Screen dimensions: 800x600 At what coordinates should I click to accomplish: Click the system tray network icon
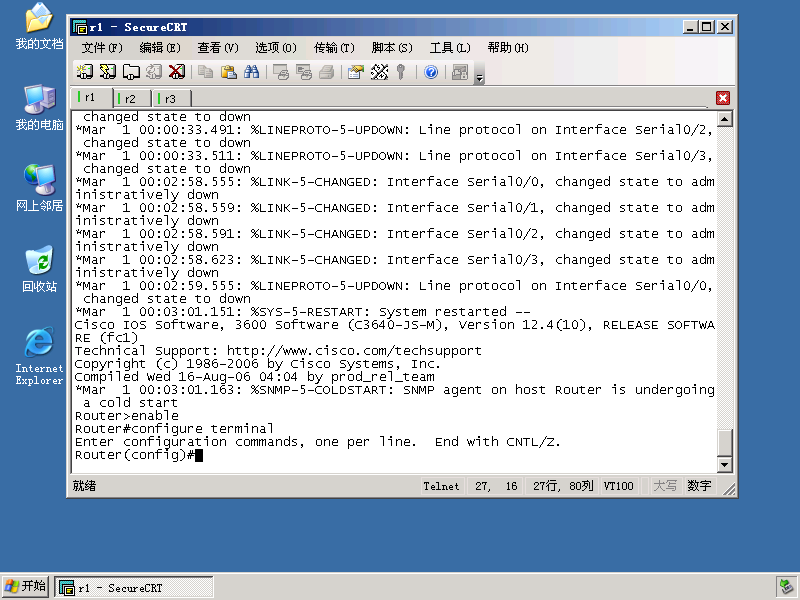point(786,587)
